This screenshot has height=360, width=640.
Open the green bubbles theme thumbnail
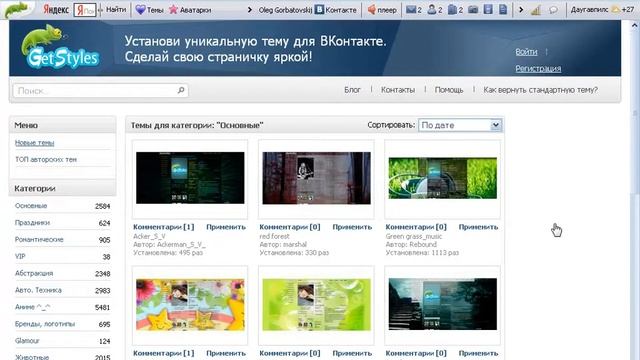point(316,304)
